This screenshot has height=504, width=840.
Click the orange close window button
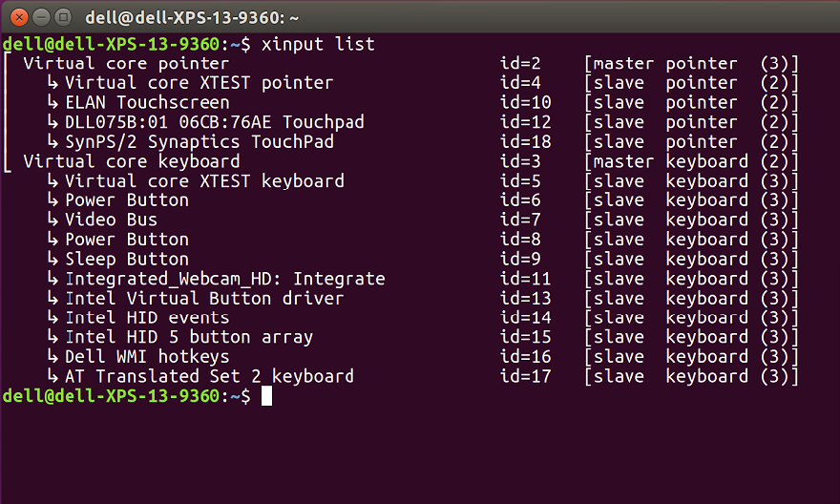point(18,17)
